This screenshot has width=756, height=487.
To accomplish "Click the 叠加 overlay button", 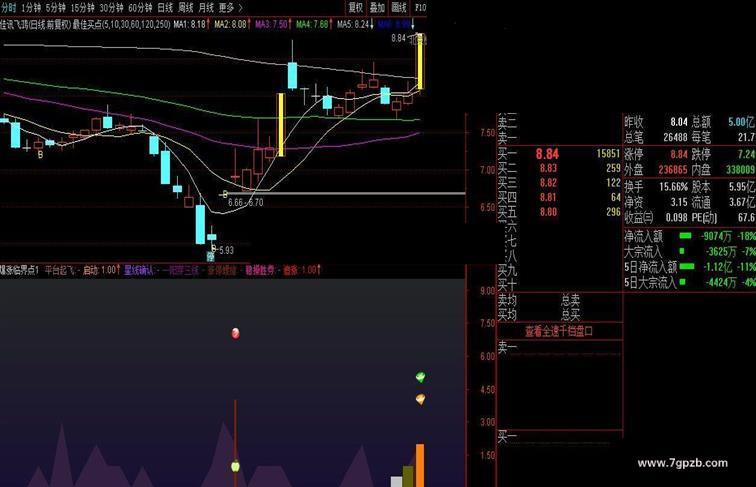I will click(377, 7).
